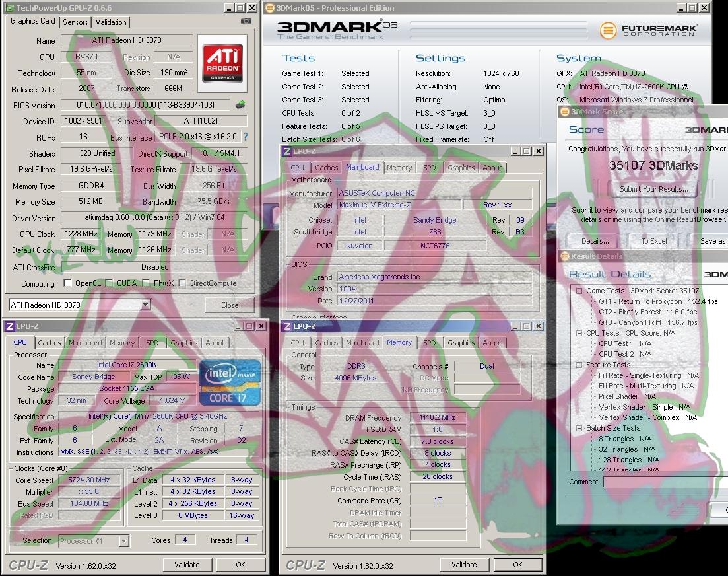Click the Core Speed 5724.30 MHz value

coord(88,480)
